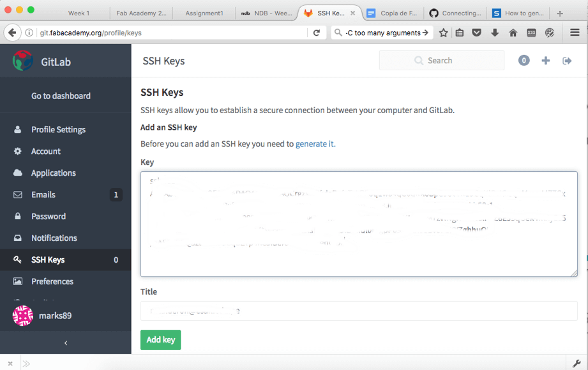The image size is (588, 370).
Task: Click the double chevron in bottom bar
Action: click(26, 363)
